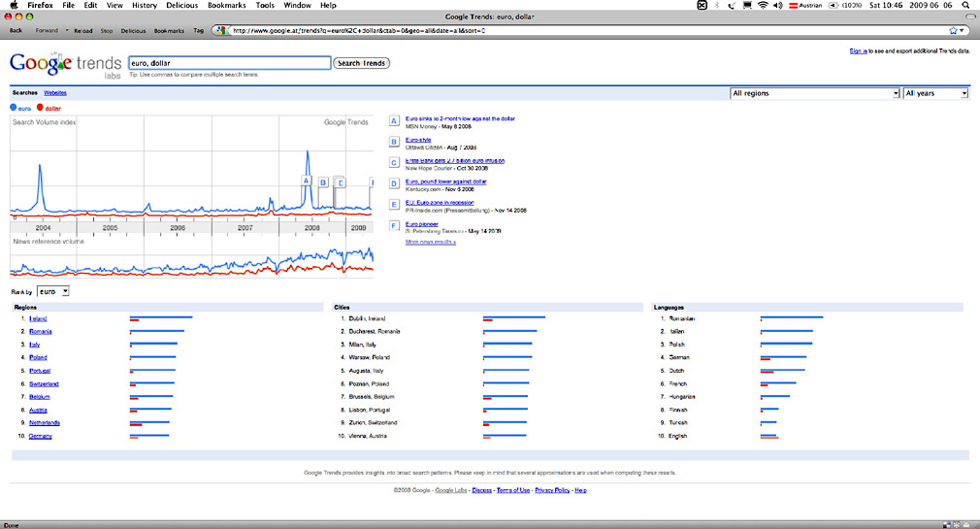Switch to the Websites tab
Image resolution: width=980 pixels, height=529 pixels.
point(55,92)
